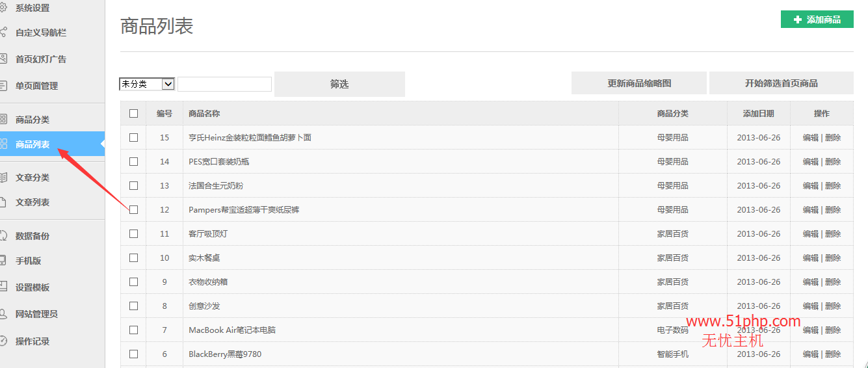
Task: Click the 文章列表 document icon
Action: tap(3, 202)
